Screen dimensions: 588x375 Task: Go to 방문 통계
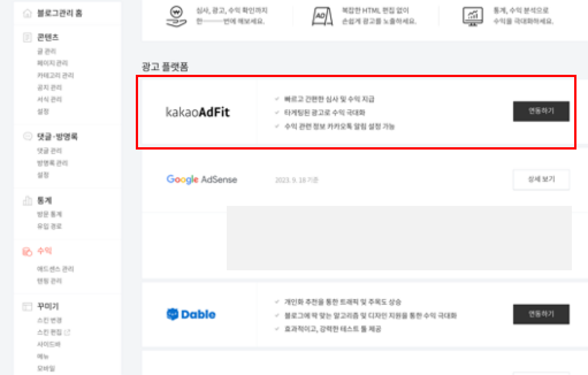[49, 214]
